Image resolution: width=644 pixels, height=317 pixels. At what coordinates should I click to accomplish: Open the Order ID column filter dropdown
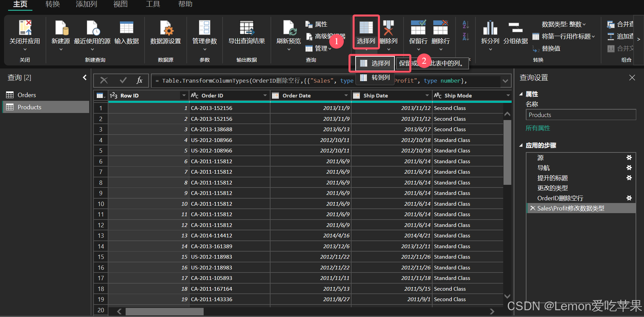[x=265, y=96]
